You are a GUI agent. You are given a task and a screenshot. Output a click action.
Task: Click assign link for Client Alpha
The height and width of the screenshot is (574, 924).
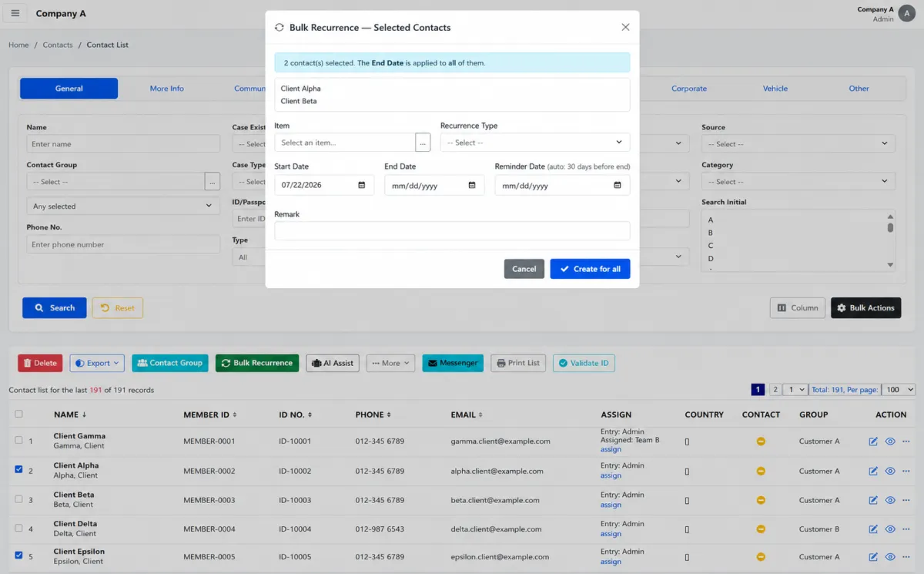[611, 475]
